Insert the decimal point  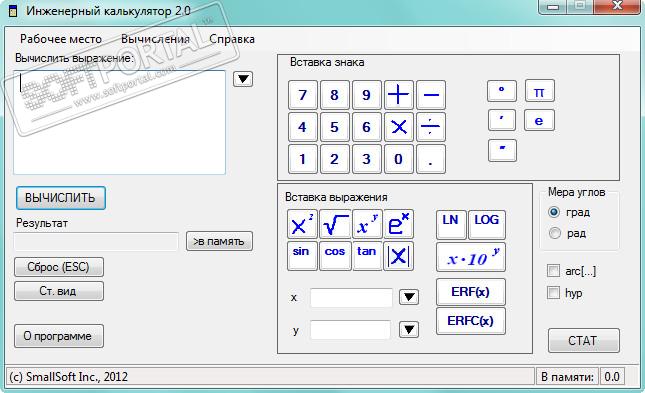[431, 159]
